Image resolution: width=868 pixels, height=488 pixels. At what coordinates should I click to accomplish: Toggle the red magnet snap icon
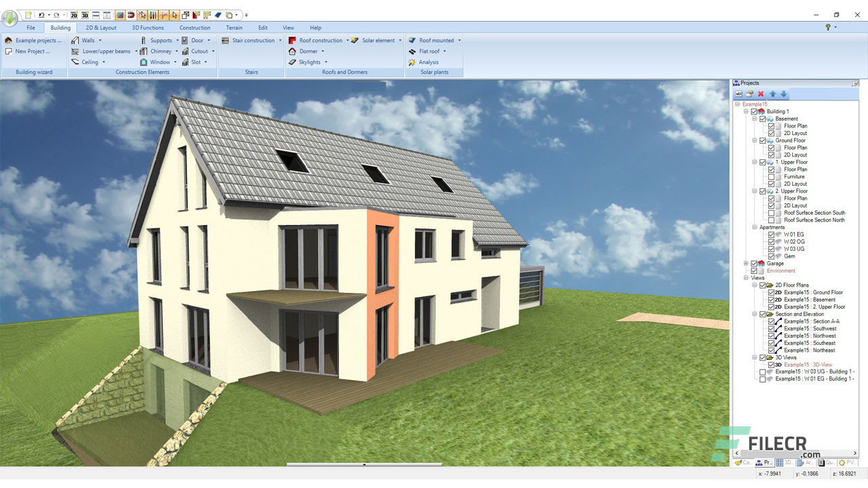pos(131,14)
